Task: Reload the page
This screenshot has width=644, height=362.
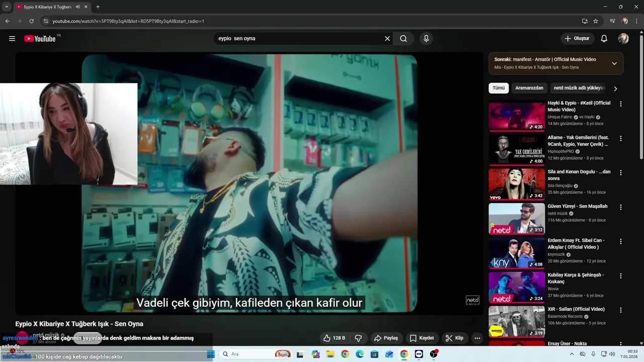Action: coord(32,21)
